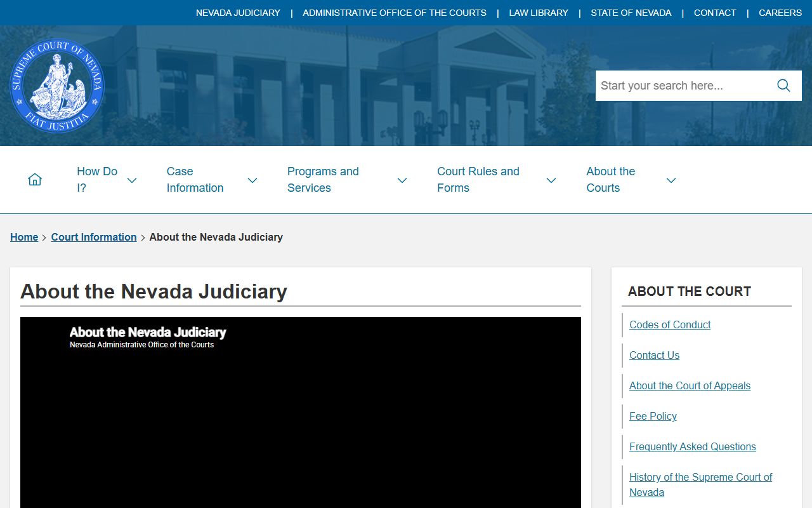Click 'Nevada Administrative Office of the Courts' video subtitle
812x508 pixels.
click(x=141, y=345)
